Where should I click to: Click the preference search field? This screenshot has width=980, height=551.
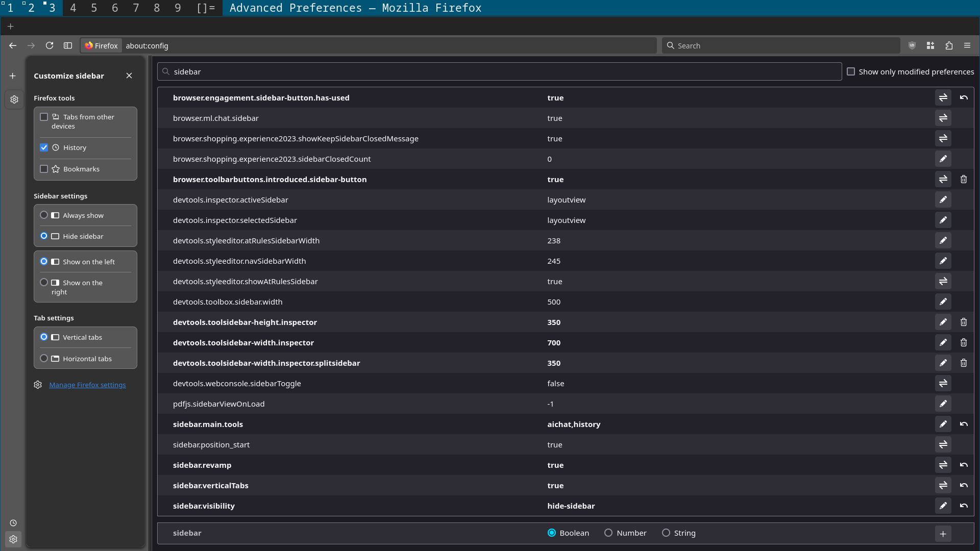coord(499,72)
